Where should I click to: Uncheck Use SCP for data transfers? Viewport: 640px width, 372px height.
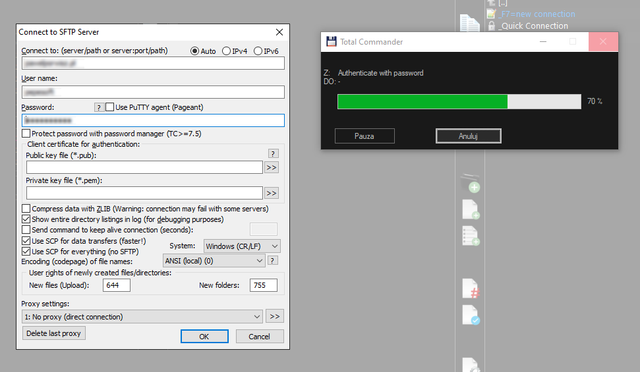point(26,241)
